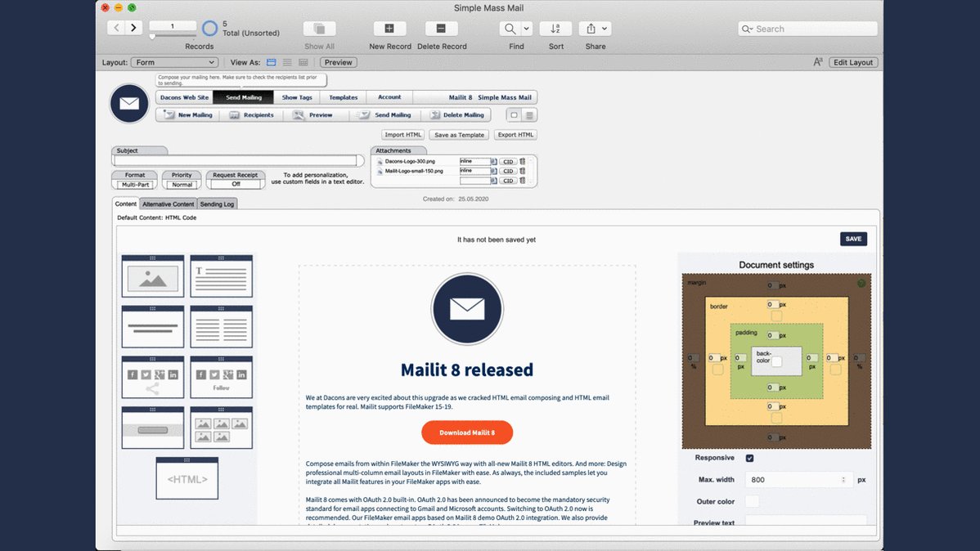Click the Outer color swatch
This screenshot has height=551, width=980.
(x=752, y=501)
